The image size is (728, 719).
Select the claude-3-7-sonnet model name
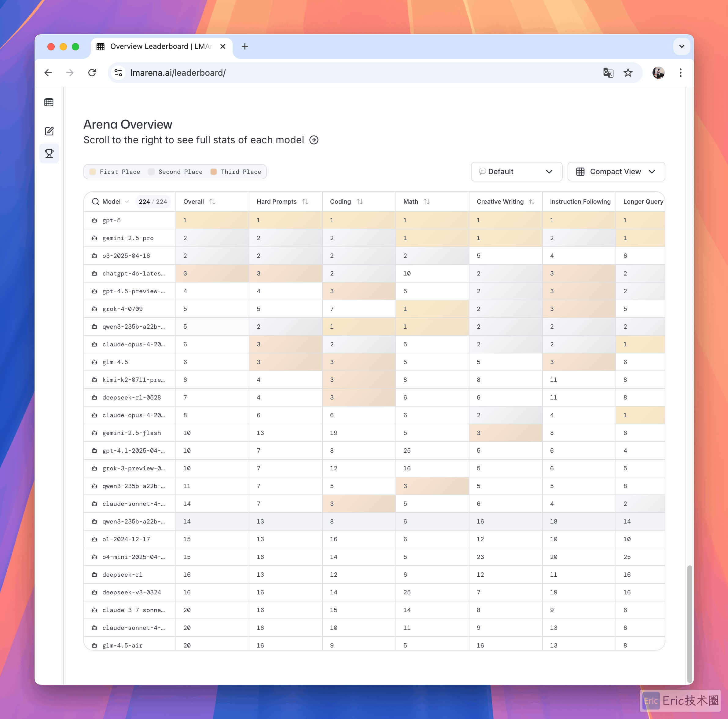point(133,610)
